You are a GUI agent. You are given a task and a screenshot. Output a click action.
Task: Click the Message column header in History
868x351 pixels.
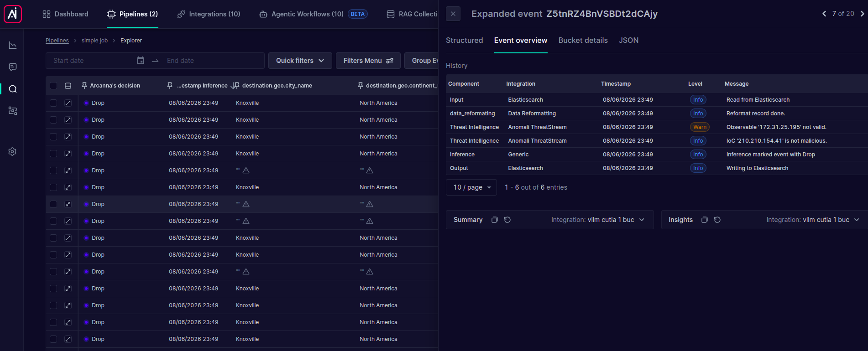737,84
